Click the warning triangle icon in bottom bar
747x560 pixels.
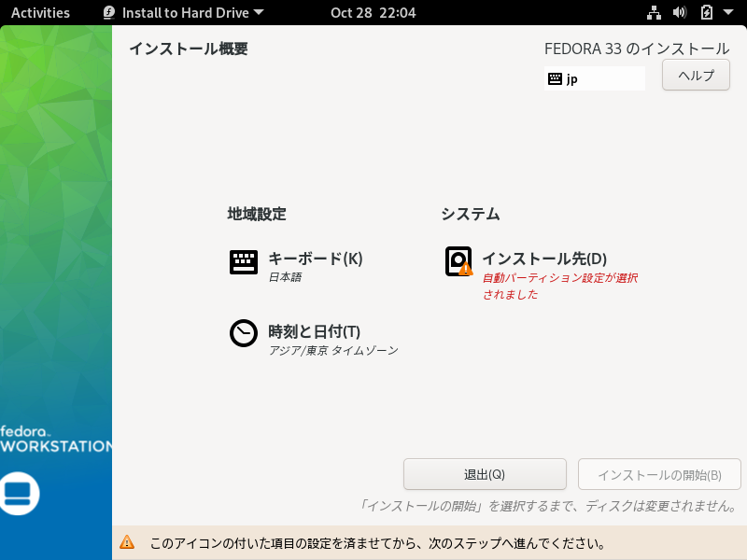tap(127, 542)
